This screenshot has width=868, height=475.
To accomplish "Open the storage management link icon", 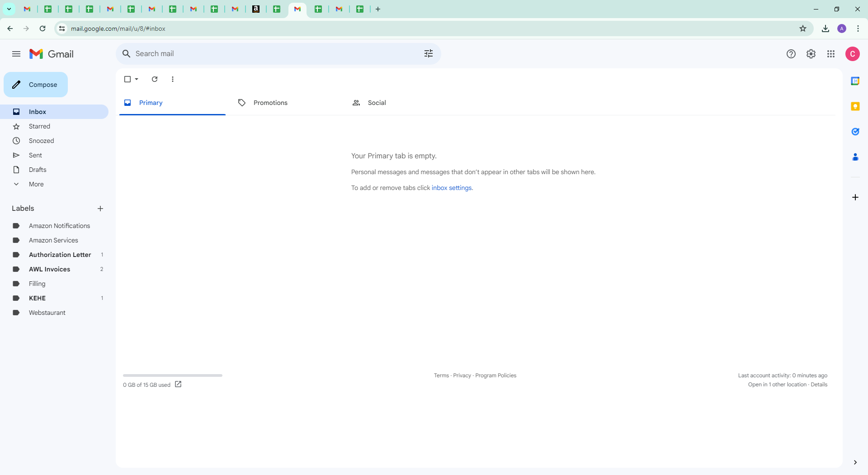I will click(178, 384).
